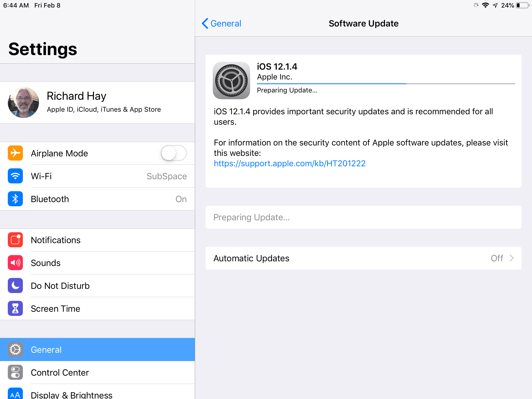Screen dimensions: 532x399
Task: Toggle the Airplane Mode switch
Action: (174, 153)
